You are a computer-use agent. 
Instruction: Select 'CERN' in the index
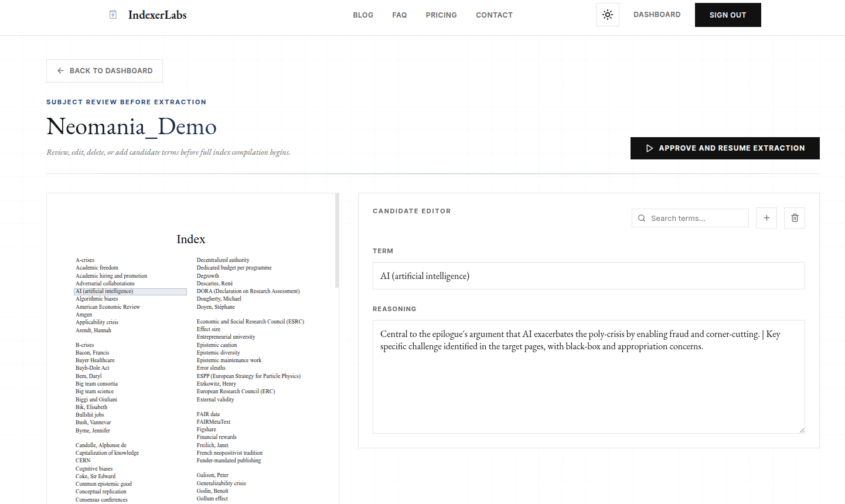[83, 461]
